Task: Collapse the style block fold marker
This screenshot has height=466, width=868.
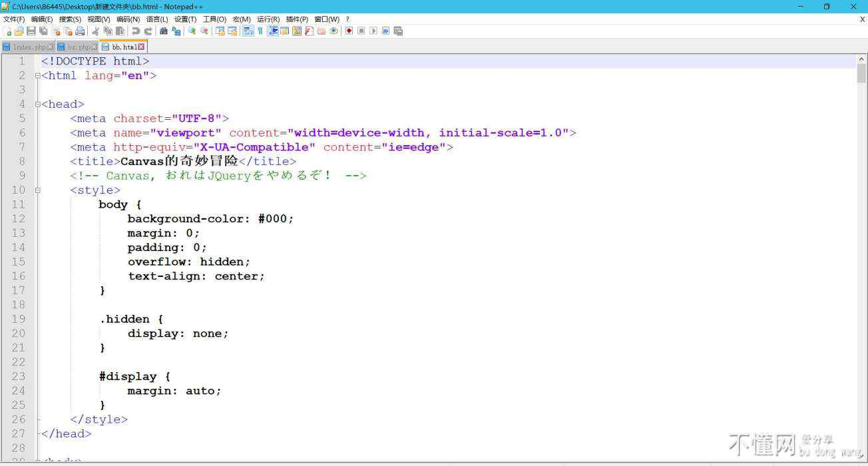Action: (x=38, y=190)
